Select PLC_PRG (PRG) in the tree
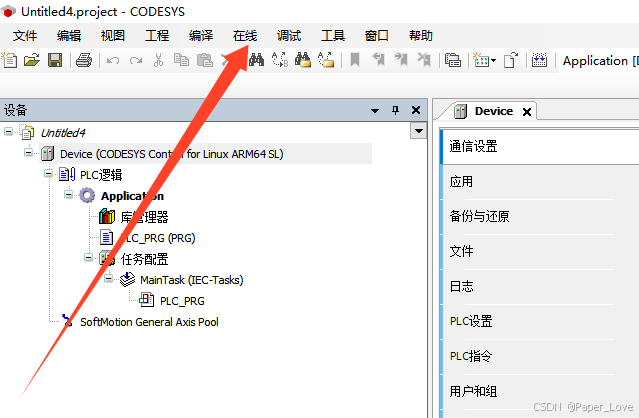This screenshot has width=639, height=418. (x=158, y=238)
